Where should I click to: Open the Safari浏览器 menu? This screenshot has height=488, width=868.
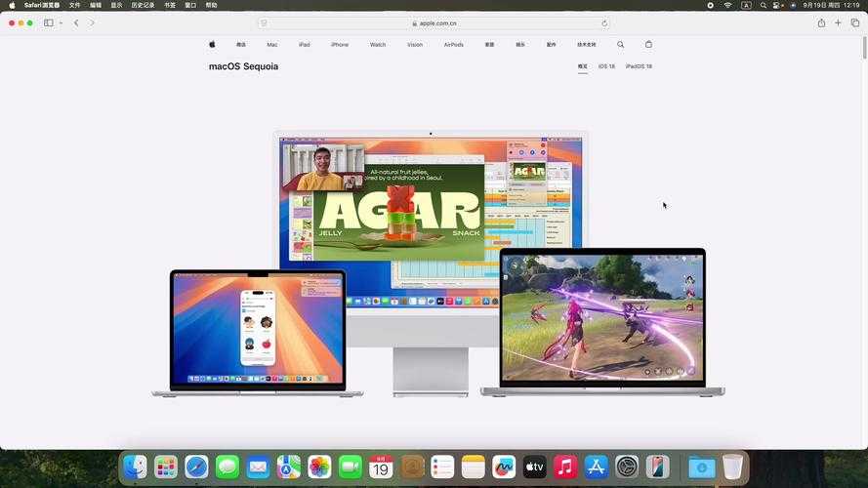(x=42, y=5)
